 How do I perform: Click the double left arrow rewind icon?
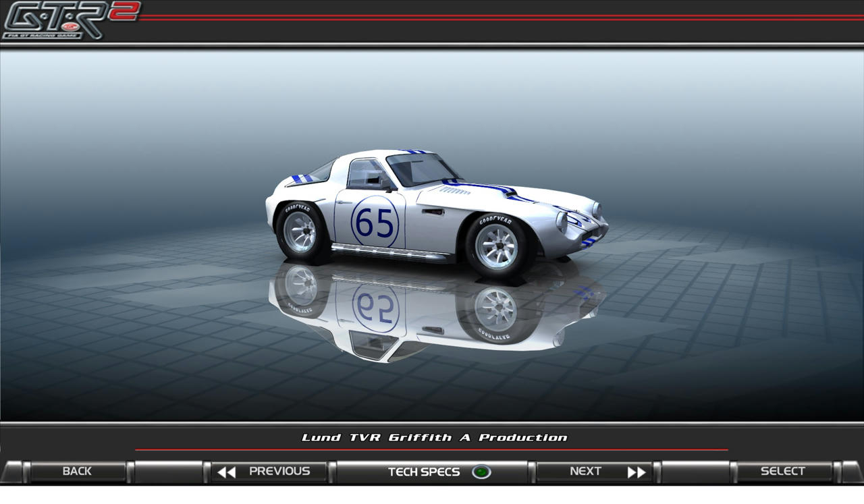[227, 472]
